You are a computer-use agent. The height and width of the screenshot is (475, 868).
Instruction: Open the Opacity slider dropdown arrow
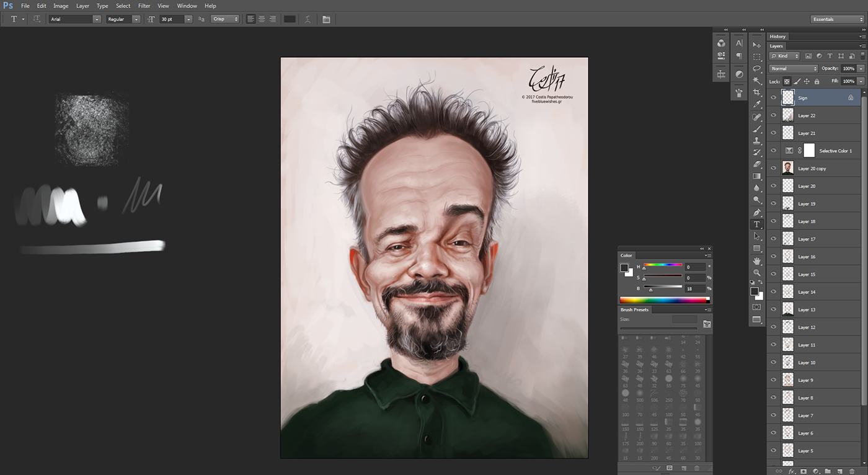[x=861, y=68]
